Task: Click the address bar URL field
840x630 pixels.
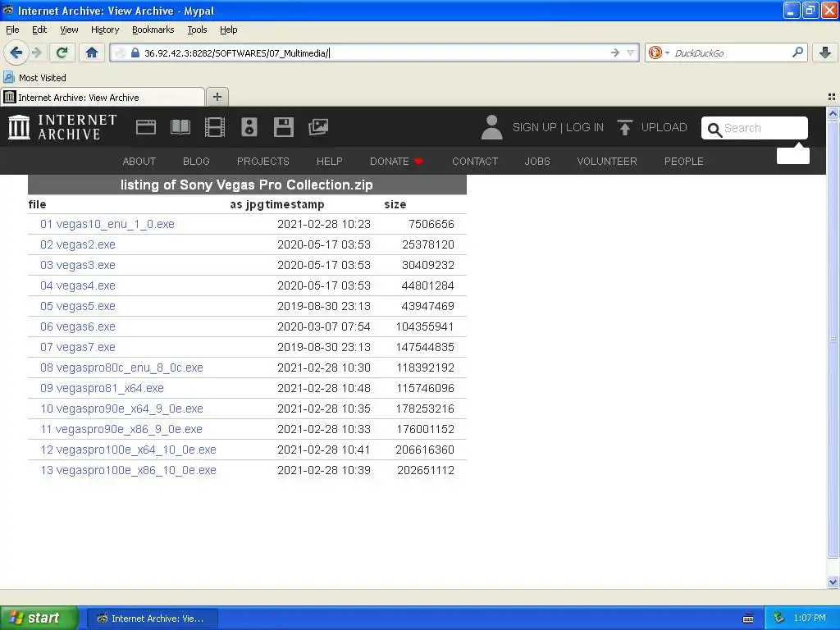Action: [x=372, y=52]
